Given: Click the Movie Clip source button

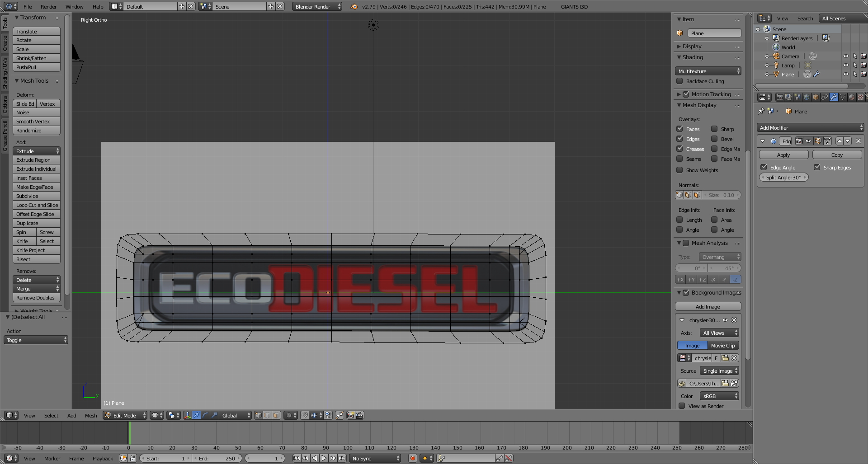Looking at the screenshot, I should pos(723,345).
